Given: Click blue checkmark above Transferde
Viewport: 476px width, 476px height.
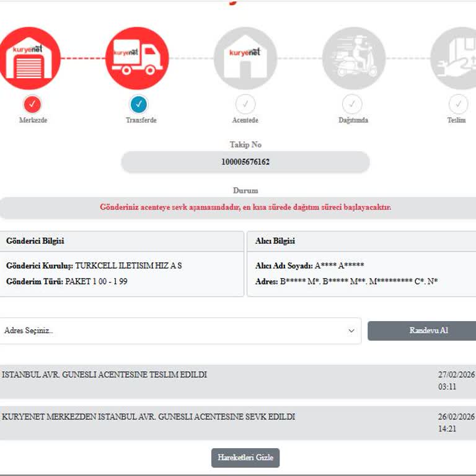Looking at the screenshot, I should pyautogui.click(x=139, y=104).
